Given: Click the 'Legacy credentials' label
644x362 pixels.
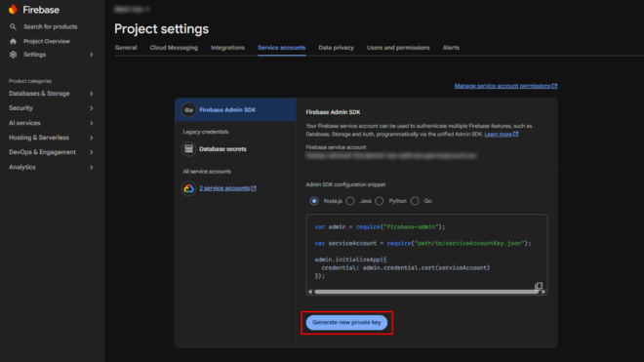Looking at the screenshot, I should pos(206,132).
